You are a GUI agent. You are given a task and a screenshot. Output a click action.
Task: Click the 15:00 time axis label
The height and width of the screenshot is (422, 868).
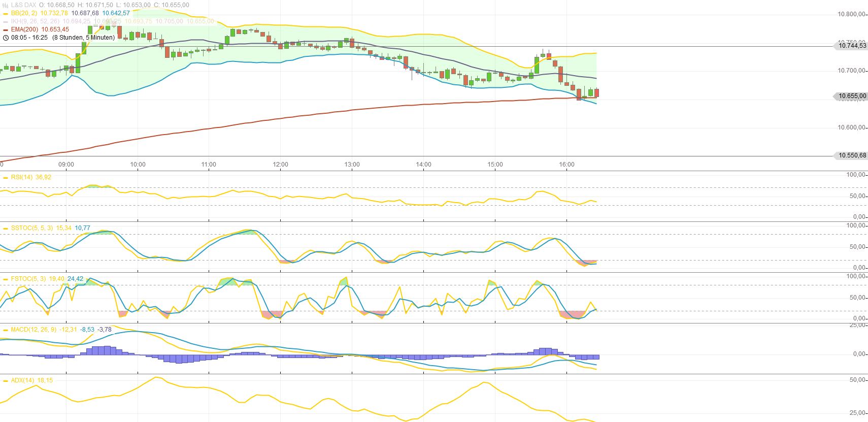pos(495,165)
